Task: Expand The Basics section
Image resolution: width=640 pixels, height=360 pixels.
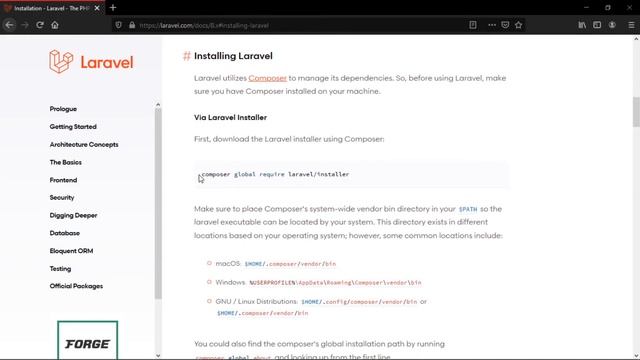Action: (66, 162)
